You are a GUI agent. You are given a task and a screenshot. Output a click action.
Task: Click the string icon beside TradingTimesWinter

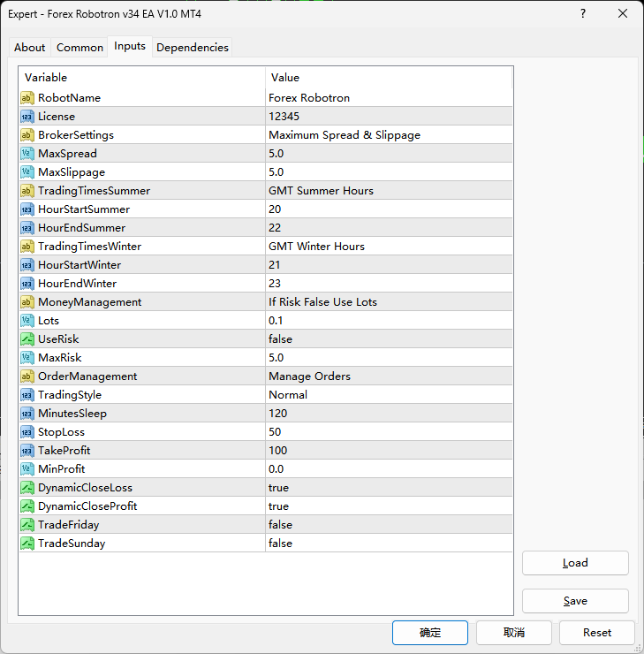coord(27,247)
